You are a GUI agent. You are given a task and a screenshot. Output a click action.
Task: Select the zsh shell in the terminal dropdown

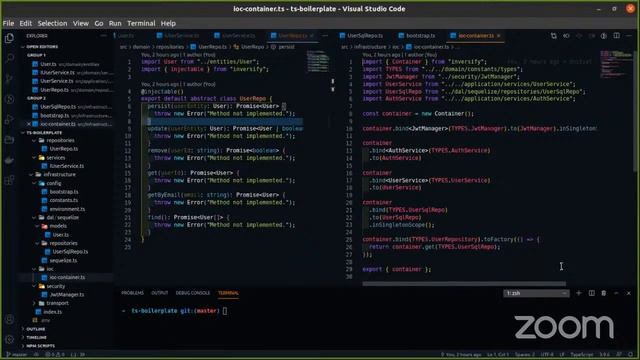click(536, 293)
